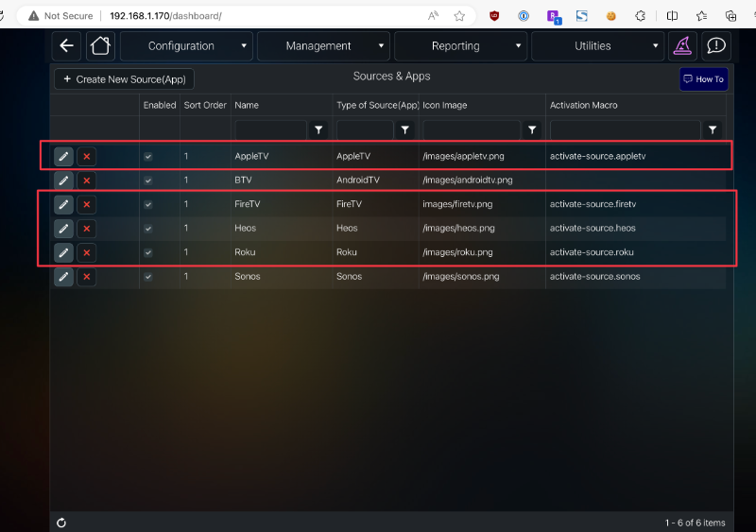The width and height of the screenshot is (756, 532).
Task: Expand the Management dropdown menu
Action: click(323, 45)
